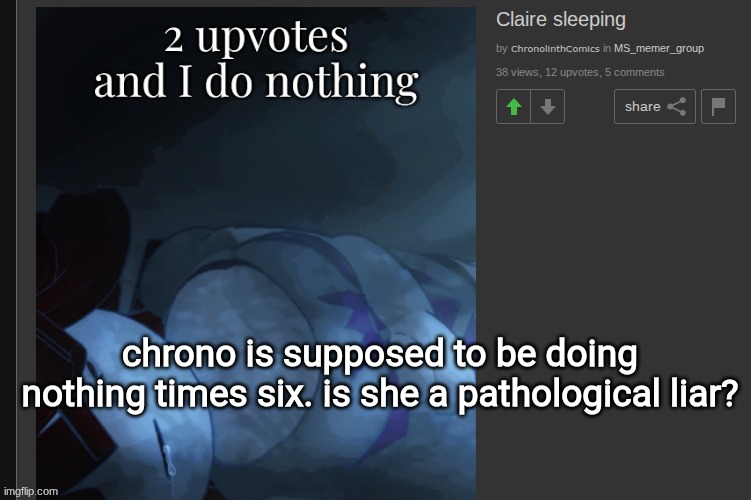Click the Claire sleeping title
Viewport: 751px width, 500px height.
pyautogui.click(x=561, y=20)
